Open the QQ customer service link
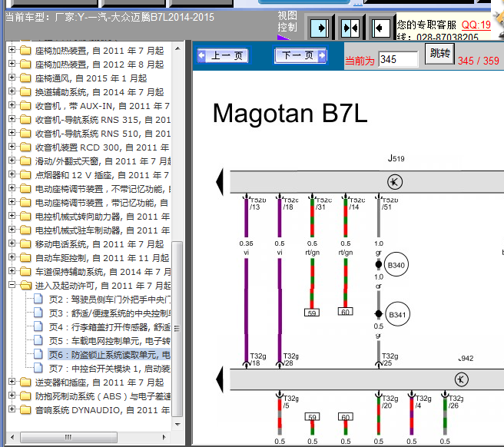Screen dimensions: 504x447 pyautogui.click(x=476, y=25)
